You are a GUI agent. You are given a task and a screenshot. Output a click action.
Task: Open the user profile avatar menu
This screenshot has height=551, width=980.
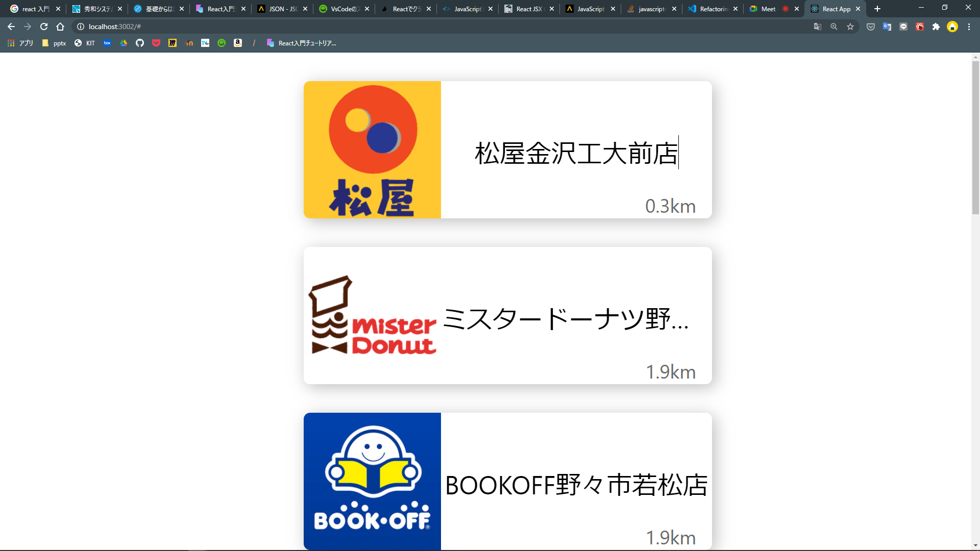coord(952,27)
